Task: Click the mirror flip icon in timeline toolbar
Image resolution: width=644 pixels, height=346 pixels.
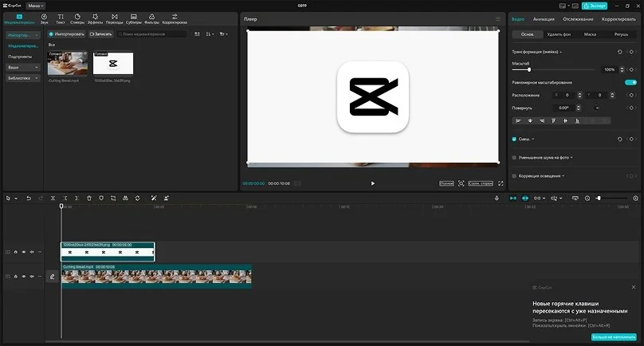Action: [125, 198]
